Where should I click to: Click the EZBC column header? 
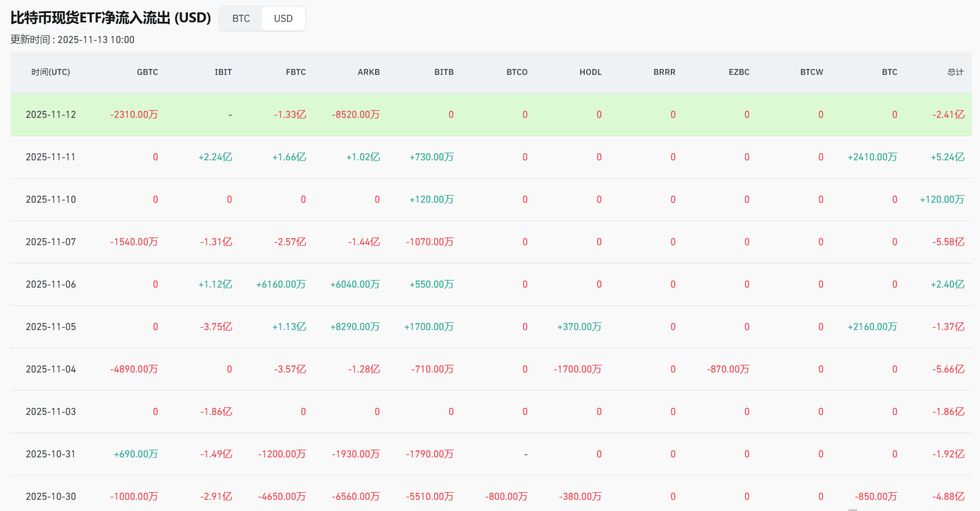tap(739, 72)
